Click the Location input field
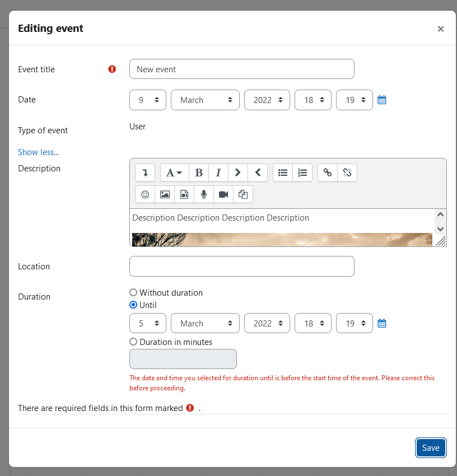457x476 pixels. [242, 266]
